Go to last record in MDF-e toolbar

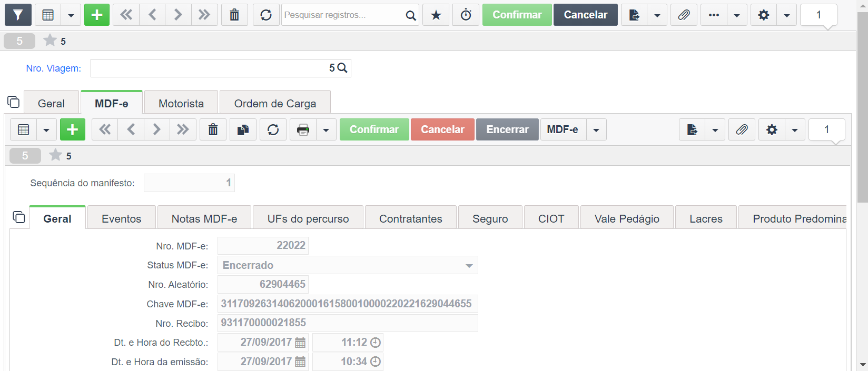pos(183,129)
